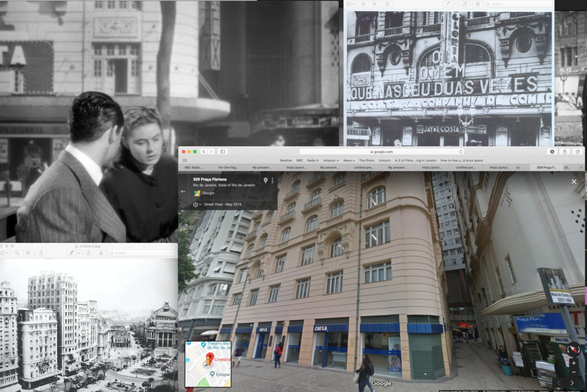Zoom in on the Street View
The width and height of the screenshot is (587, 392).
tap(573, 363)
